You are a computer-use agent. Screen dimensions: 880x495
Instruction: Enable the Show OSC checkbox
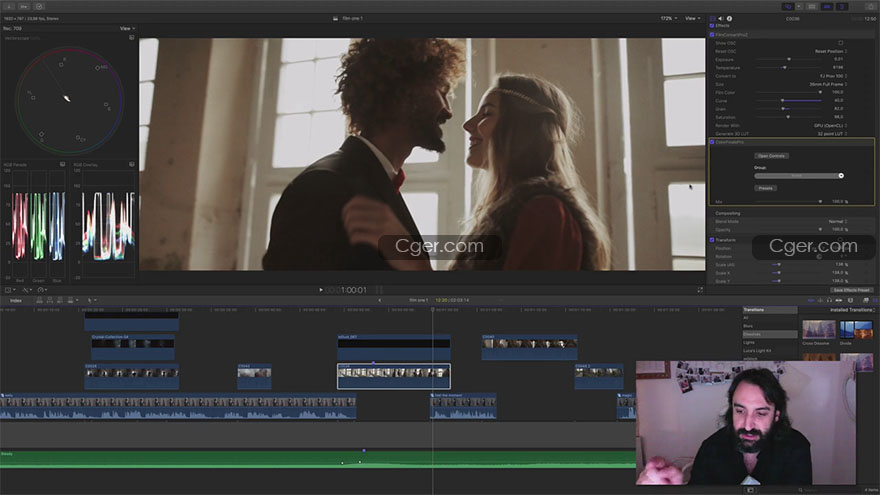click(841, 43)
